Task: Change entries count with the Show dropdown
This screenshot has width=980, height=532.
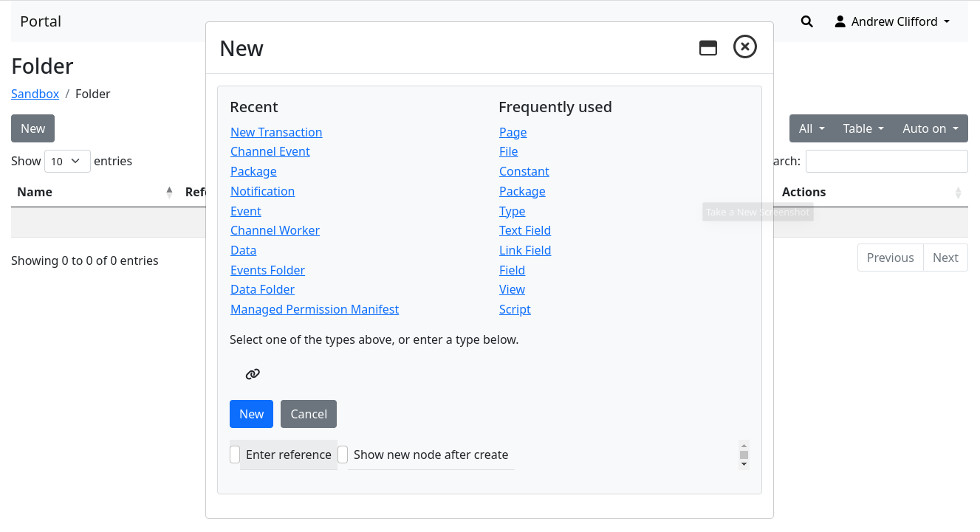Action: click(67, 161)
